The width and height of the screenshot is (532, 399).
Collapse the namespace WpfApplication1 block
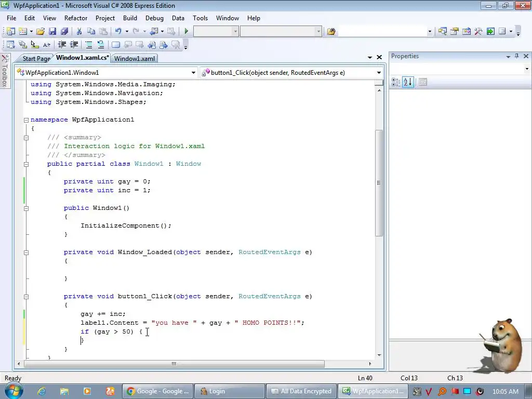[x=26, y=120]
